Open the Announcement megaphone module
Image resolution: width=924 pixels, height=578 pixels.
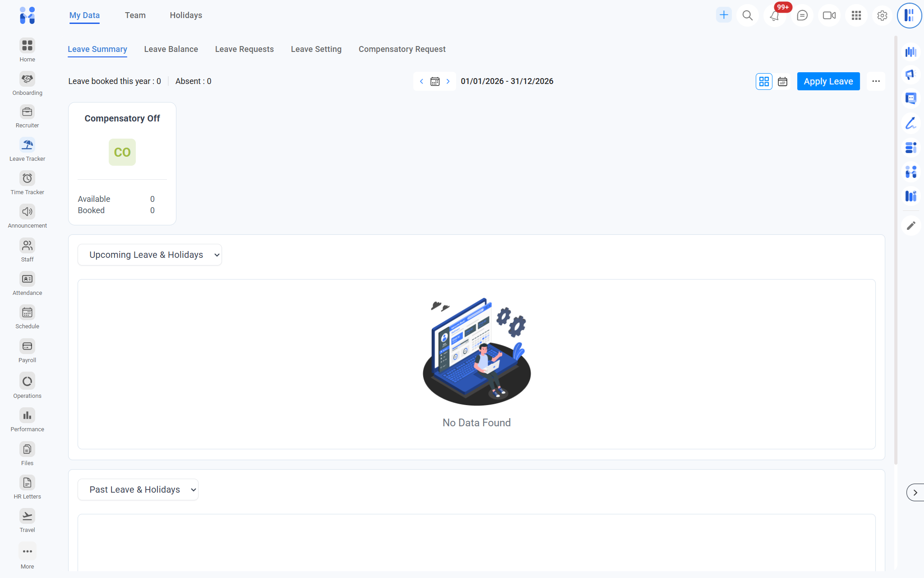[27, 212]
